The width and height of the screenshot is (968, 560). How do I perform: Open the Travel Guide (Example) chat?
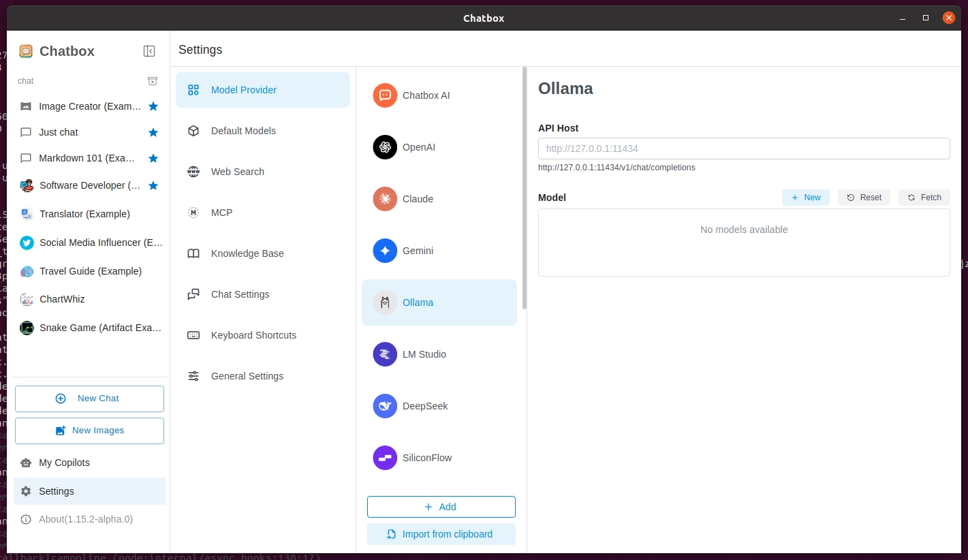pyautogui.click(x=90, y=271)
